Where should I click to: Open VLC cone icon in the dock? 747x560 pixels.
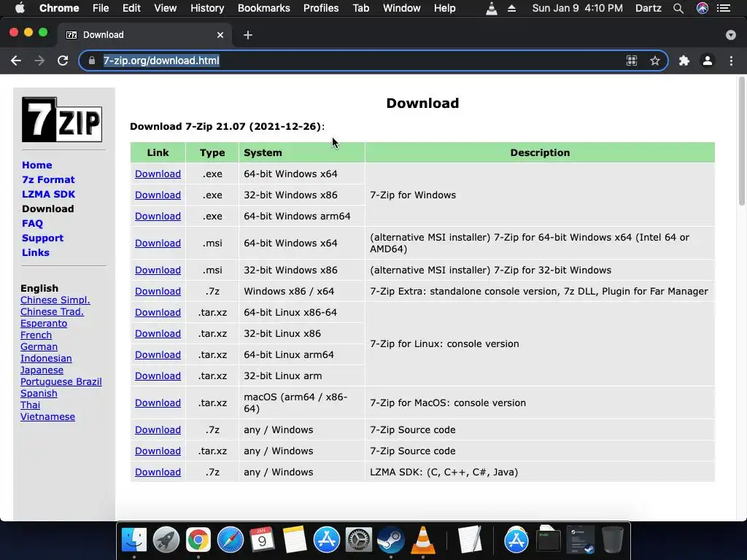[x=423, y=540]
